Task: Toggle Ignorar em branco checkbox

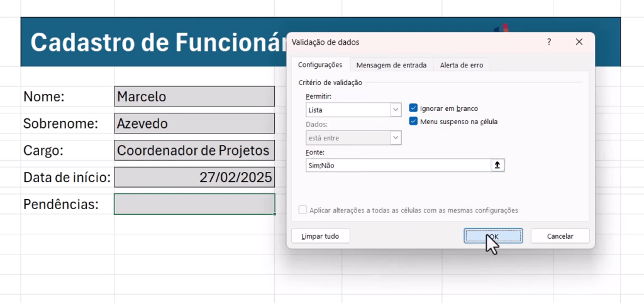Action: pos(413,108)
